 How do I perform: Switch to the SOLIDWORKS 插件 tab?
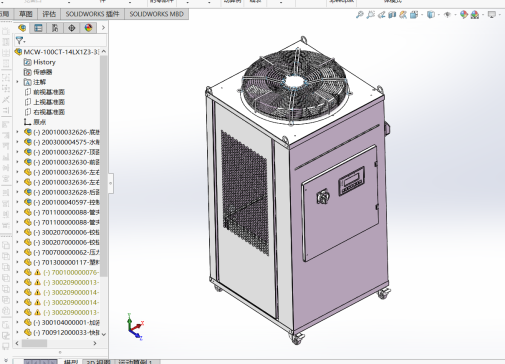tap(92, 14)
